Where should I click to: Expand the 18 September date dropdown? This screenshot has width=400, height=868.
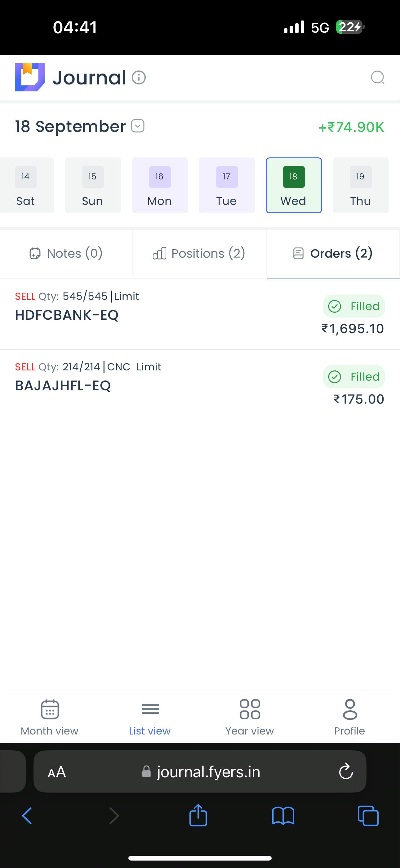138,126
